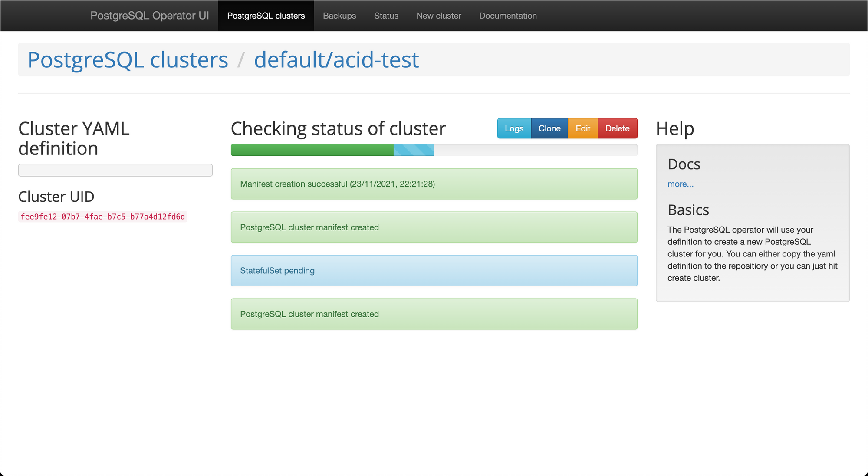Click the striped blue progress segment
Viewport: 868px width, 476px height.
[x=413, y=150]
